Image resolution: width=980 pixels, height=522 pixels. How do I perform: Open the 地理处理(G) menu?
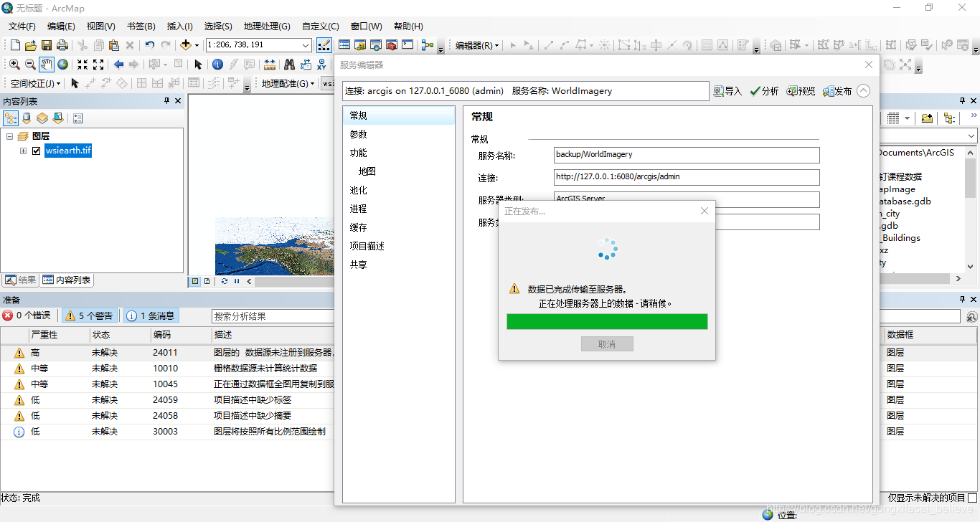pyautogui.click(x=267, y=26)
